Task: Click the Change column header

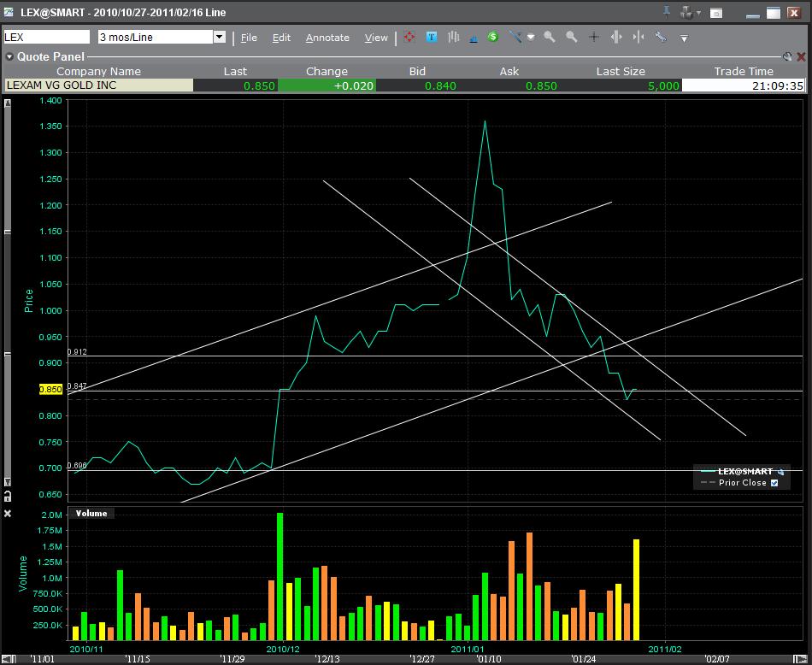Action: click(x=327, y=72)
